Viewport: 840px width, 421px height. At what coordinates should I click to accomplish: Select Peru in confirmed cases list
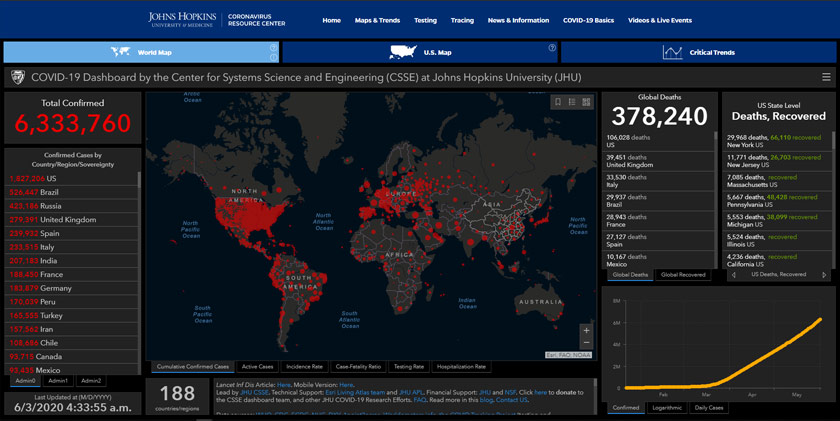pos(71,302)
